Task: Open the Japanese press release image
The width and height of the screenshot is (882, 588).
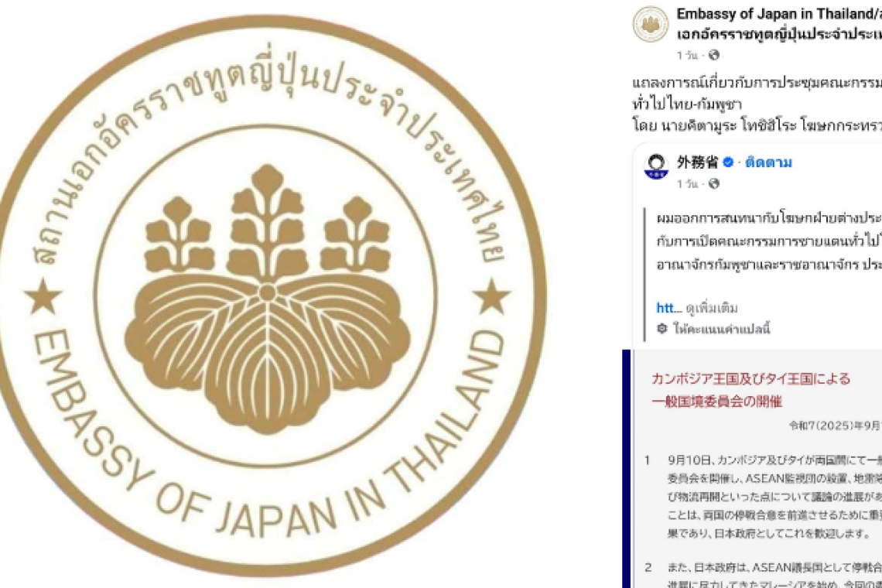Action: [x=753, y=469]
